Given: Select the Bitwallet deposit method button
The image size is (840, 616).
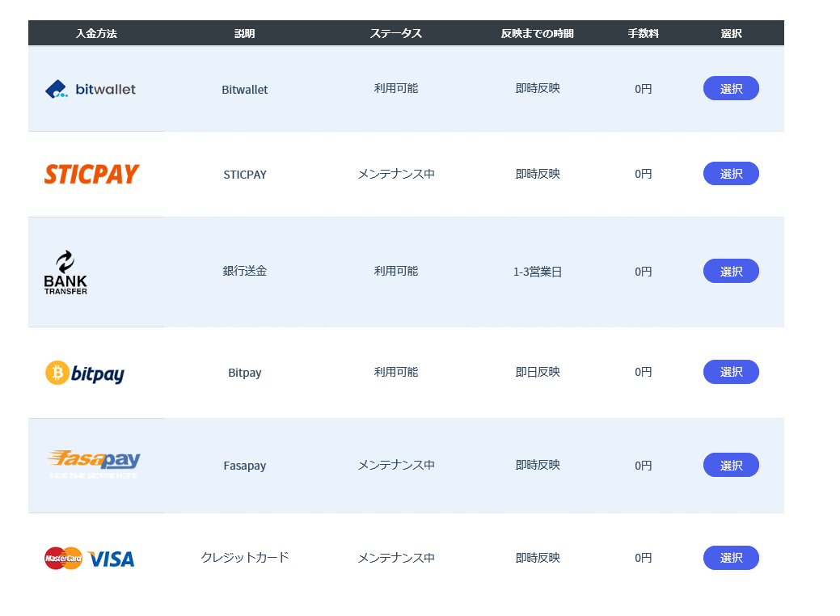Looking at the screenshot, I should click(x=731, y=88).
